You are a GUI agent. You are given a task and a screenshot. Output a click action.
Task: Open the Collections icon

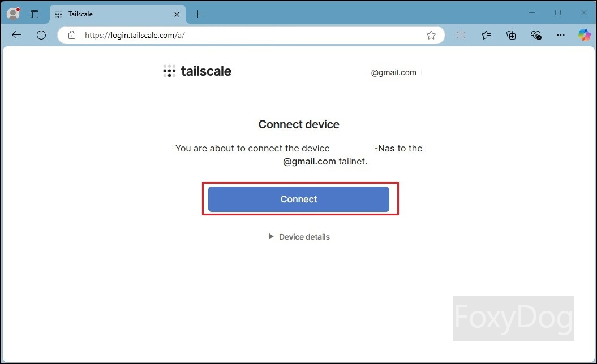tap(511, 35)
